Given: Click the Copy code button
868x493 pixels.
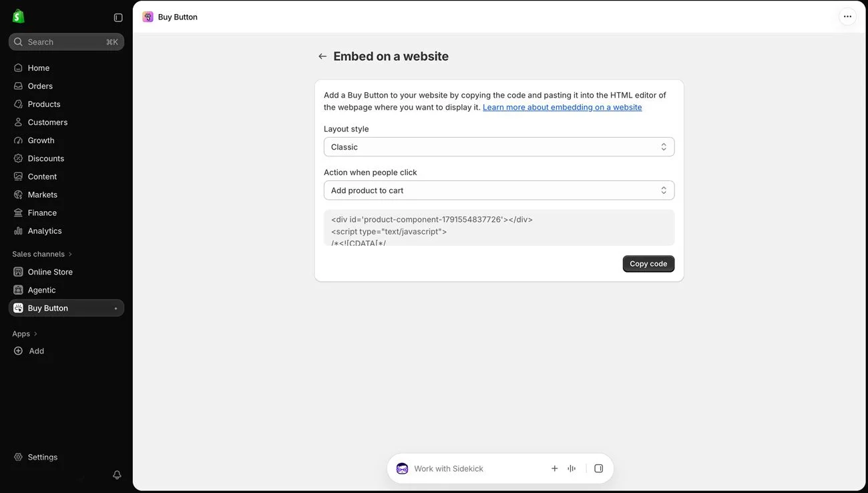Looking at the screenshot, I should (x=648, y=264).
